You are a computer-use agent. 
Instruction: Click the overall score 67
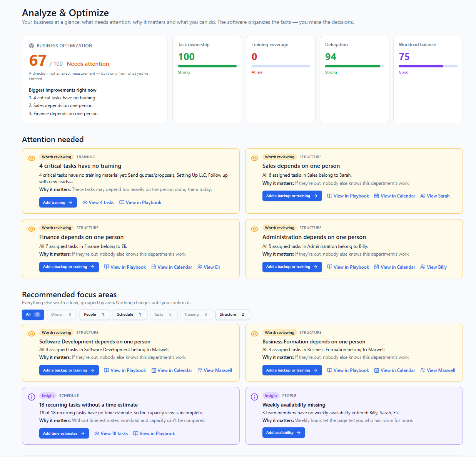click(x=38, y=61)
